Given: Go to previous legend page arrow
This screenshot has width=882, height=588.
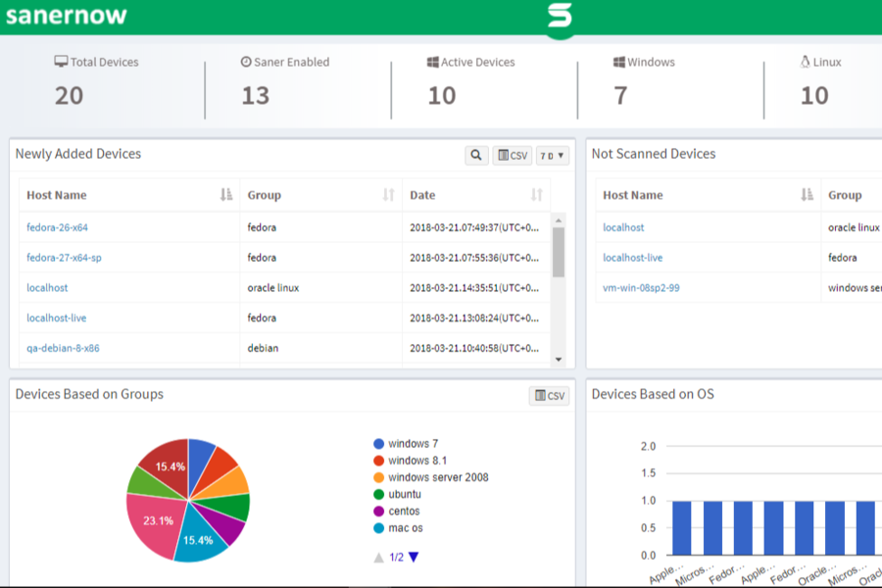Looking at the screenshot, I should (x=379, y=557).
